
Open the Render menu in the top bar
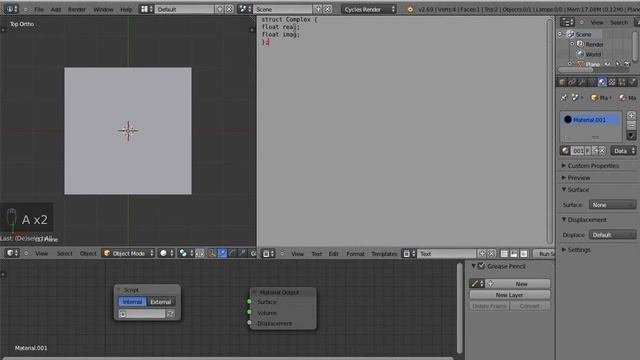77,9
